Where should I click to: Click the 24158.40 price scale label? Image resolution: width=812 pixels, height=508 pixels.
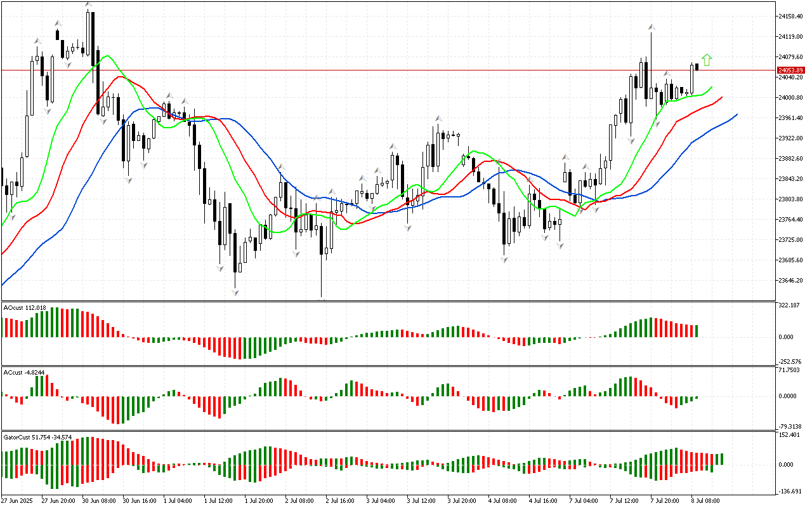point(791,16)
